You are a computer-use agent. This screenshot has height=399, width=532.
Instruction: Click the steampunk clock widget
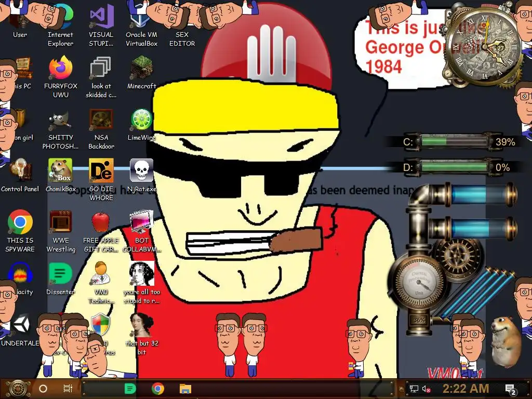tap(485, 47)
